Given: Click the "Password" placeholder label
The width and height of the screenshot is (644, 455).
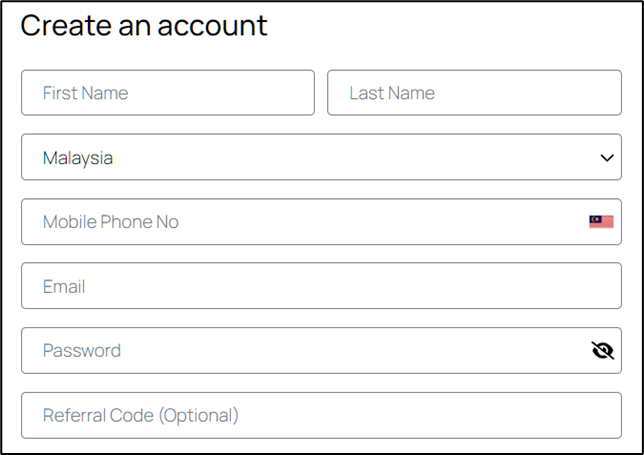Looking at the screenshot, I should (82, 350).
